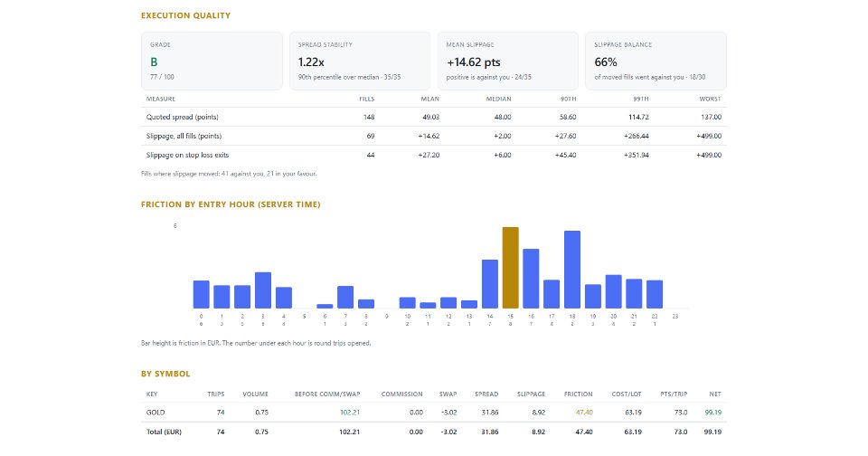Click +499.00 in the Slippage, all fills row
This screenshot has width=868, height=456.
click(709, 136)
